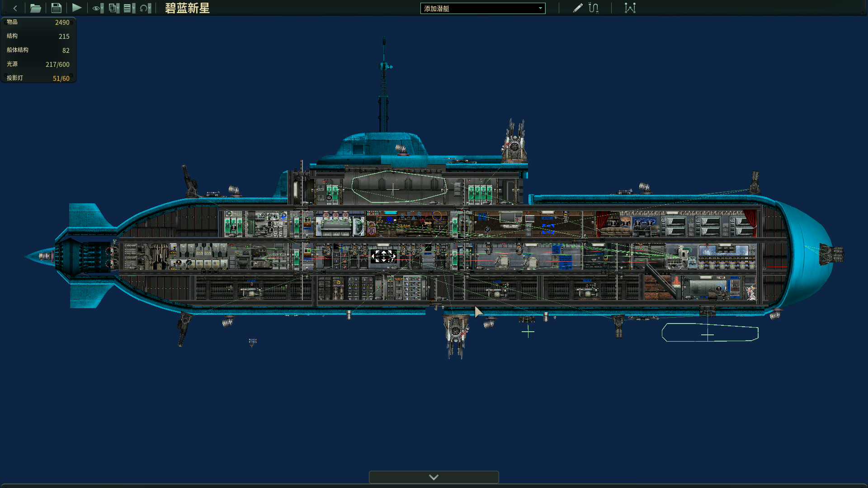
Task: Open the copy-pages icon dropdown in toolbar
Action: point(114,8)
